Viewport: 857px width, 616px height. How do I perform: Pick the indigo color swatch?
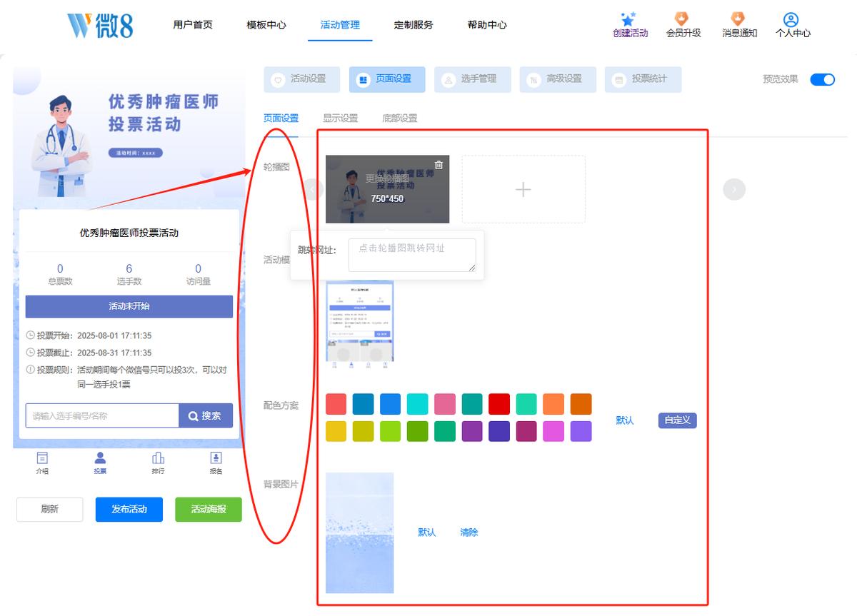(x=499, y=431)
